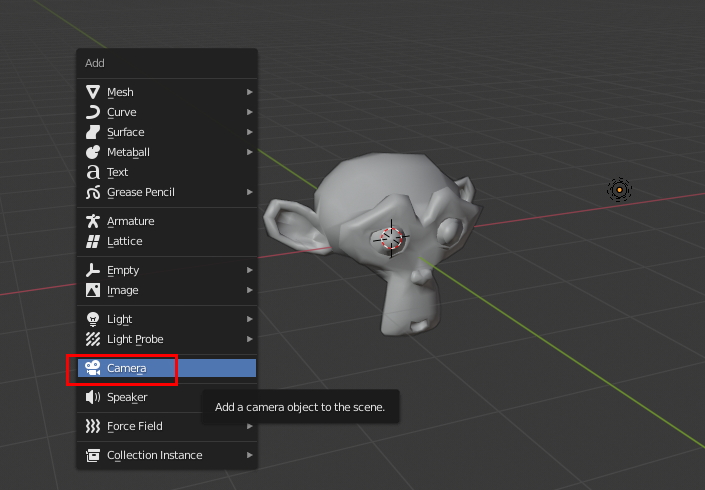Image resolution: width=705 pixels, height=490 pixels.
Task: Click the Image picture icon
Action: pos(93,290)
